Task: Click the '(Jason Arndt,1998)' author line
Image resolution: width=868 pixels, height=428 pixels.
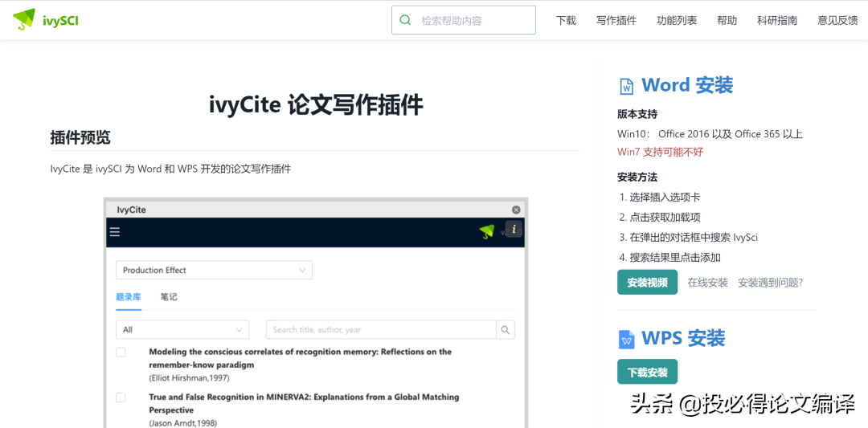Action: tap(182, 423)
